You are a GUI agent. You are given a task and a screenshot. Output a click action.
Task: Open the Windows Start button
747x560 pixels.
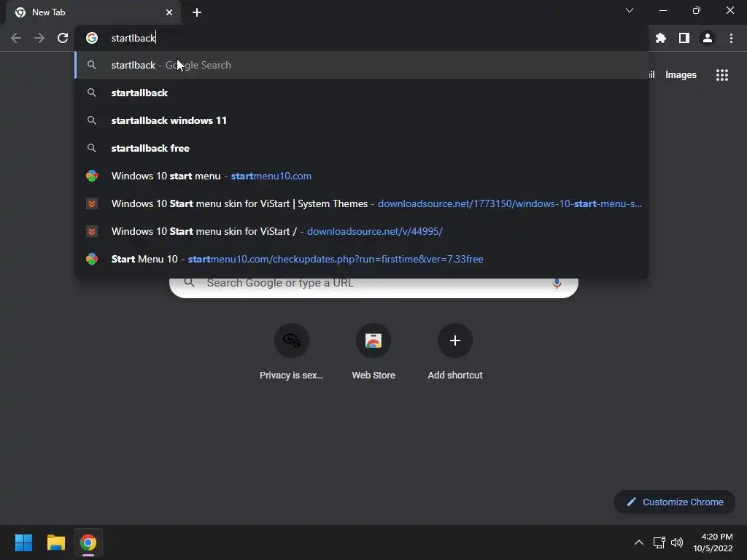(23, 542)
